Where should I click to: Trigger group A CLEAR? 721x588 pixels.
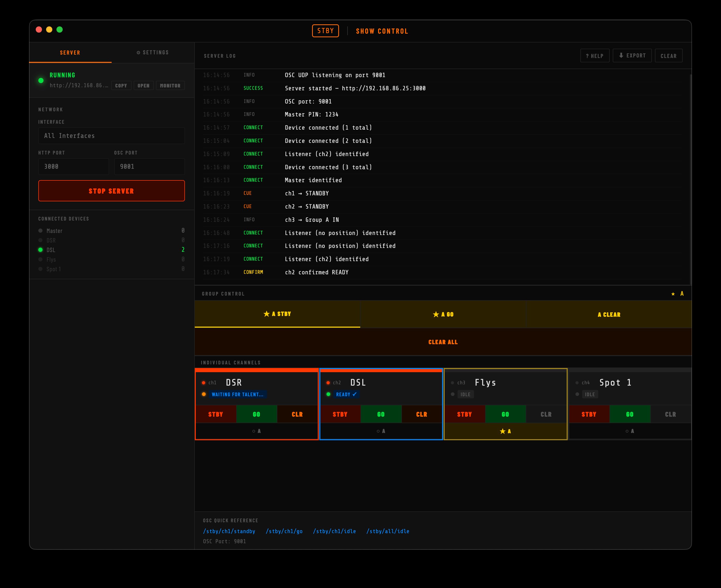[x=609, y=314]
